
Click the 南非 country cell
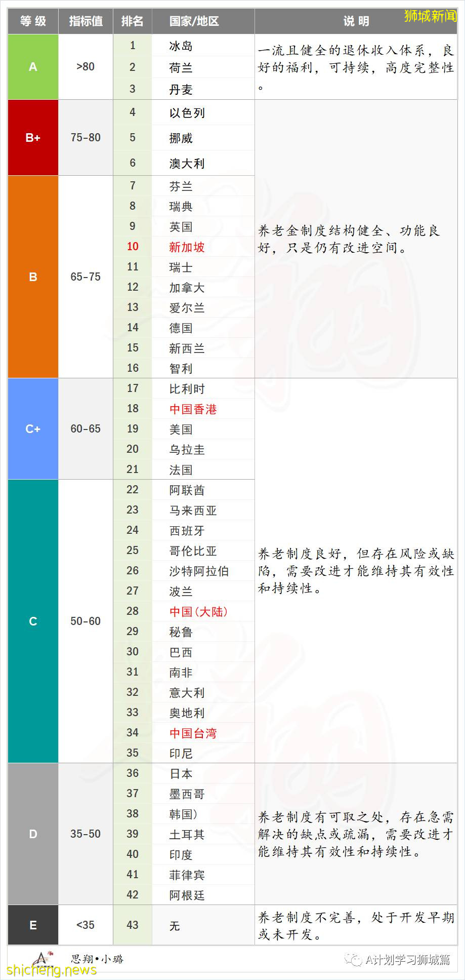point(203,672)
